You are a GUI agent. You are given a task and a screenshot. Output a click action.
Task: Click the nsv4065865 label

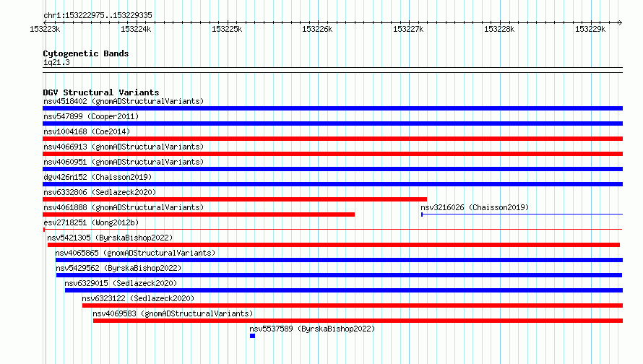[x=135, y=253]
